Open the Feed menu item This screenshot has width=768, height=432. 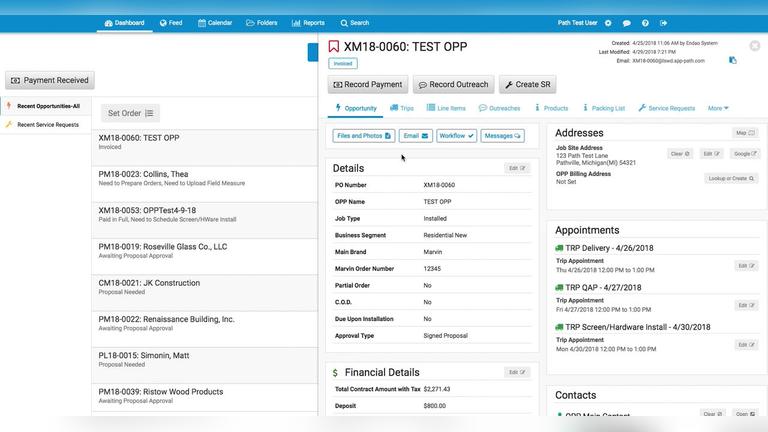171,23
